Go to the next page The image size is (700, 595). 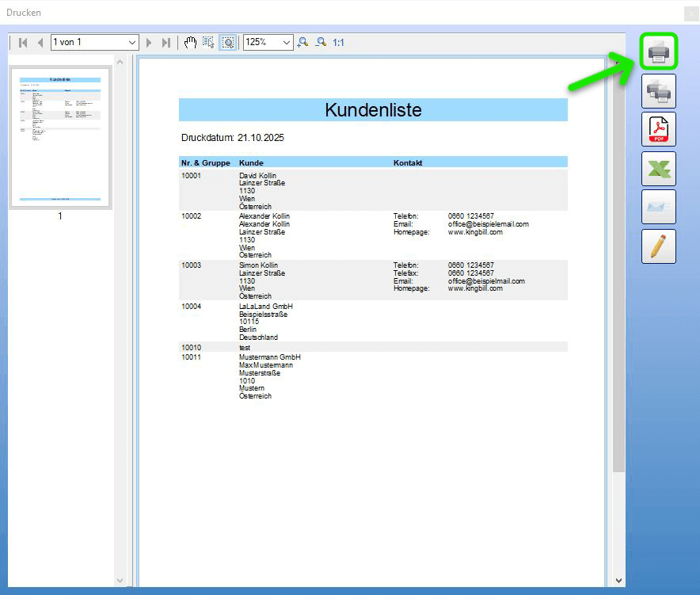pos(148,43)
